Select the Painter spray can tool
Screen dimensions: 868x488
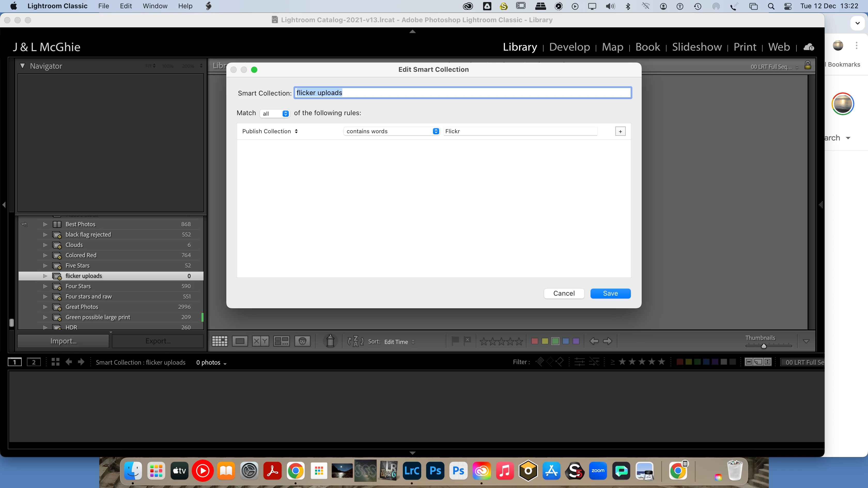330,341
